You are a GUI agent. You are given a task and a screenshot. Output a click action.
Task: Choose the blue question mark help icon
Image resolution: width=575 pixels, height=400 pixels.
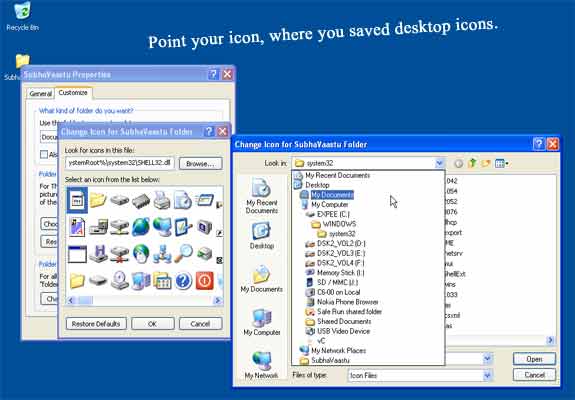coord(183,281)
